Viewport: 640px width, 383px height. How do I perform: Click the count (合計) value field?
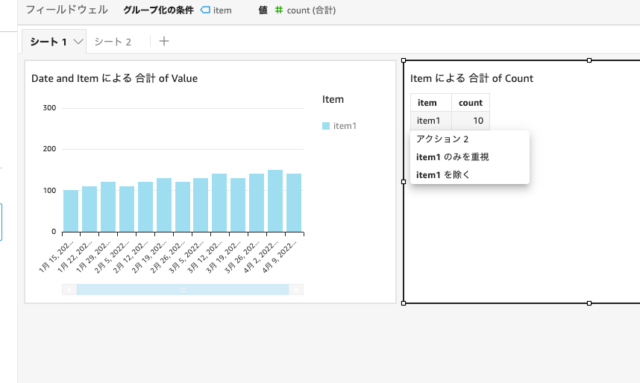pyautogui.click(x=305, y=10)
